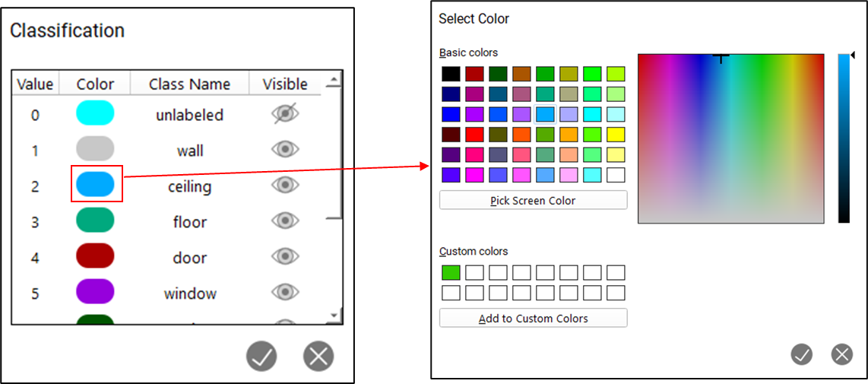Toggle visibility of the unlabeled class

(x=285, y=114)
